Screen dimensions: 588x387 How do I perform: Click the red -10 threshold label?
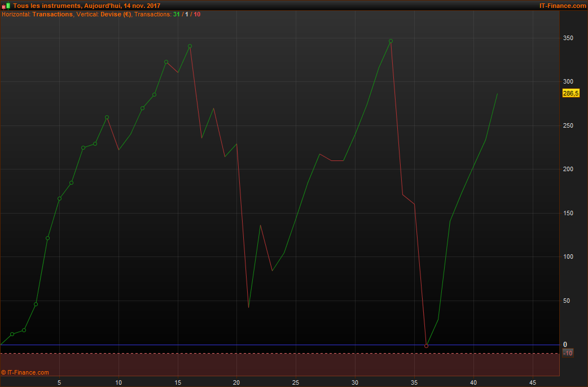click(x=568, y=353)
